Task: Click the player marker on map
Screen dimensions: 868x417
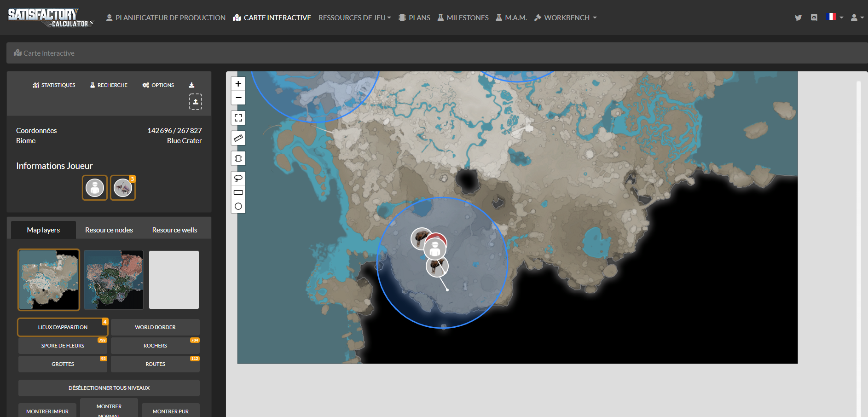Action: click(435, 250)
